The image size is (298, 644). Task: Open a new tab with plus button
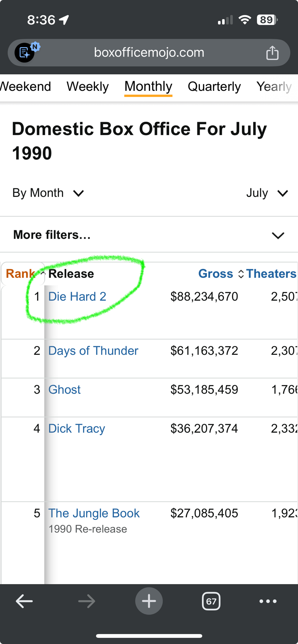click(x=149, y=601)
